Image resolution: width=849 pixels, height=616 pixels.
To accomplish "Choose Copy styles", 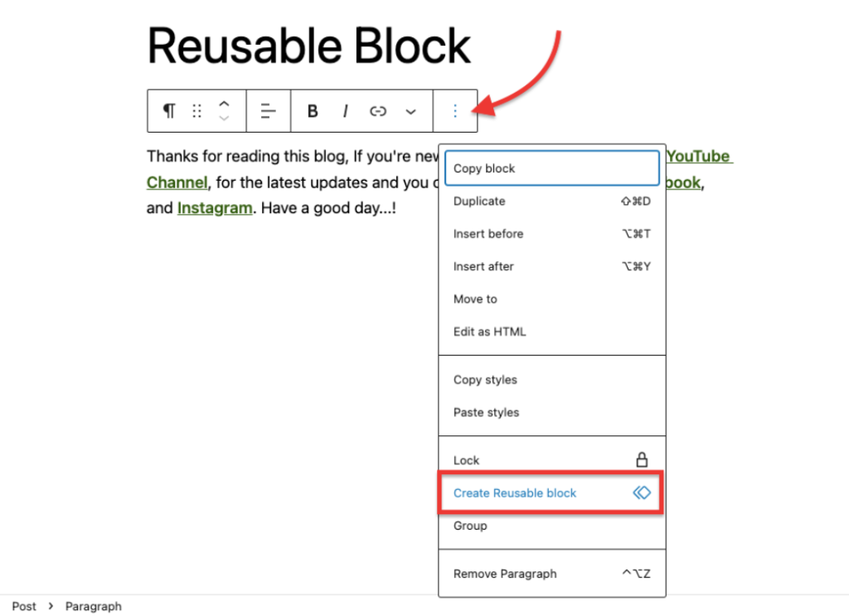I will [x=551, y=380].
